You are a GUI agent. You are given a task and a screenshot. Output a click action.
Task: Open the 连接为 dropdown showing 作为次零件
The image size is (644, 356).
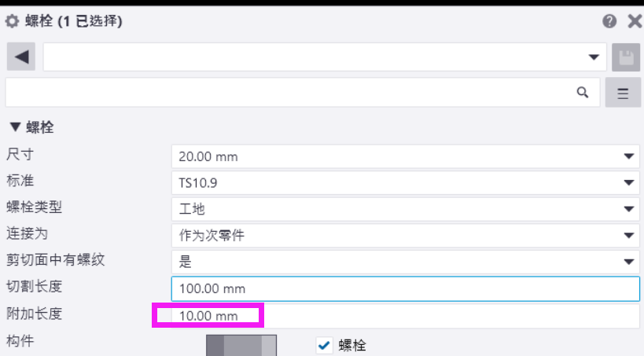(405, 236)
